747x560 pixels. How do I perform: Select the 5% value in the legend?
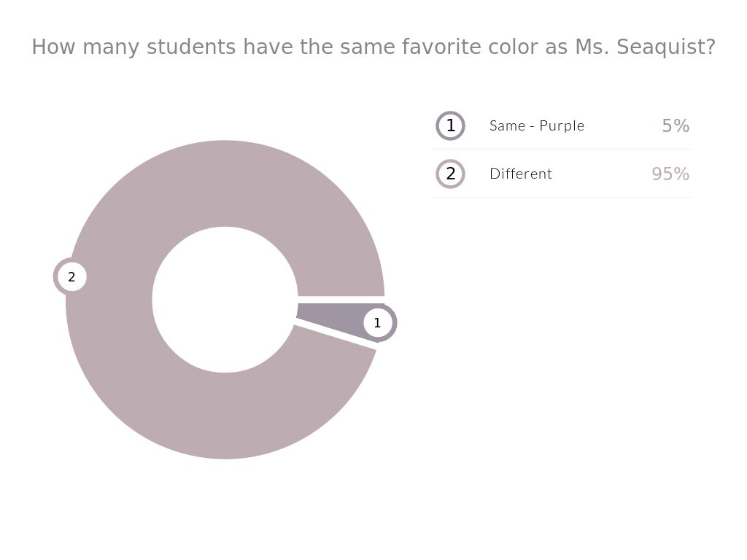pos(676,125)
